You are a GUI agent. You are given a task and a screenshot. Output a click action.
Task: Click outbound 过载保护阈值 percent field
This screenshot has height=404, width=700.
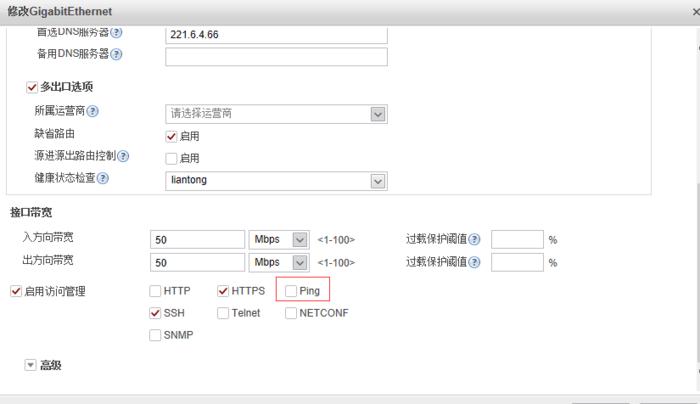(x=517, y=262)
